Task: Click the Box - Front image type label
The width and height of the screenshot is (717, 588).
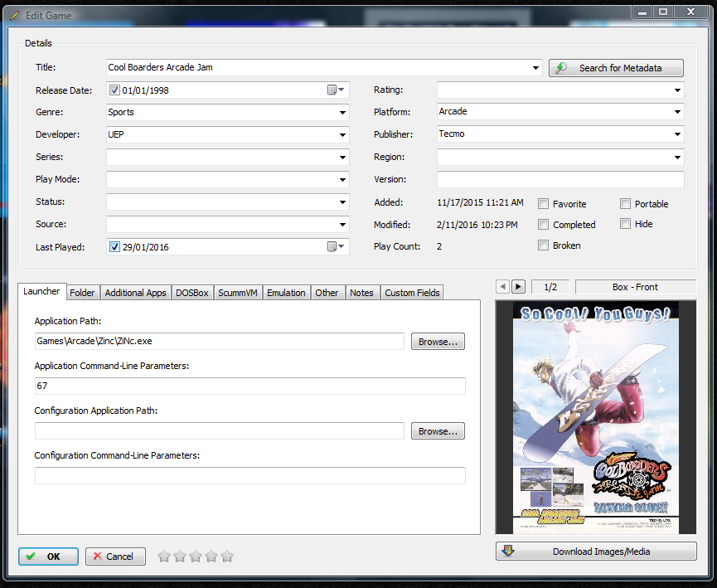Action: [x=636, y=287]
